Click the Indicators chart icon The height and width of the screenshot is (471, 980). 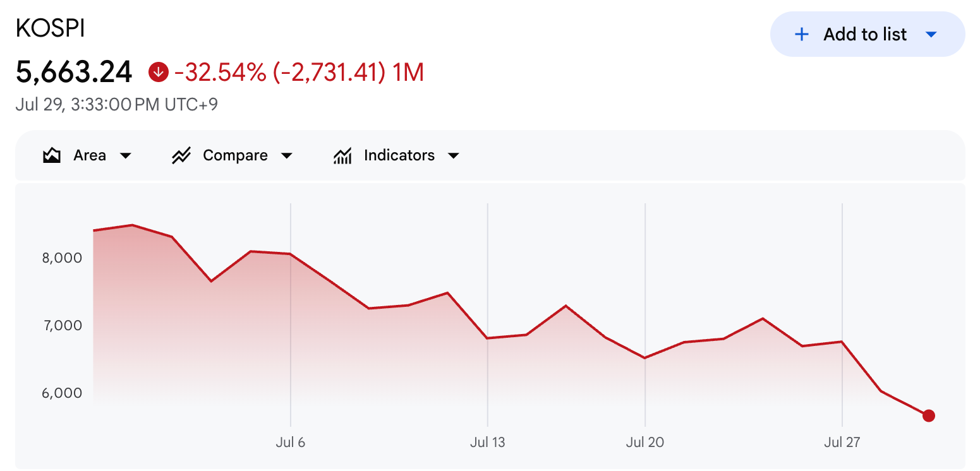[342, 155]
